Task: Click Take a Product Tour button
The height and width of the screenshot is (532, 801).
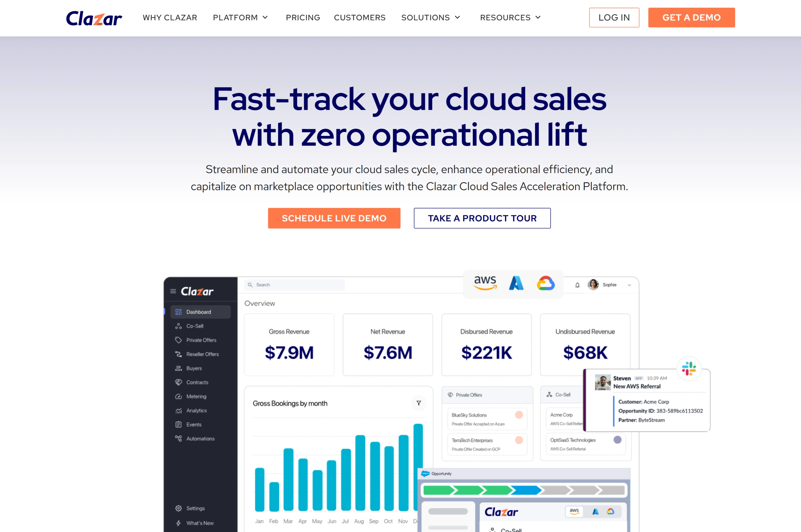Action: (482, 218)
